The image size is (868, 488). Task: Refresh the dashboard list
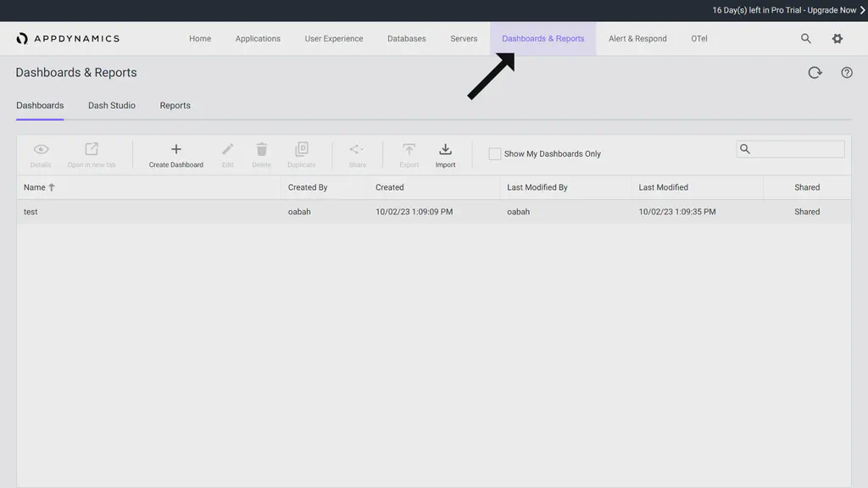(x=815, y=72)
